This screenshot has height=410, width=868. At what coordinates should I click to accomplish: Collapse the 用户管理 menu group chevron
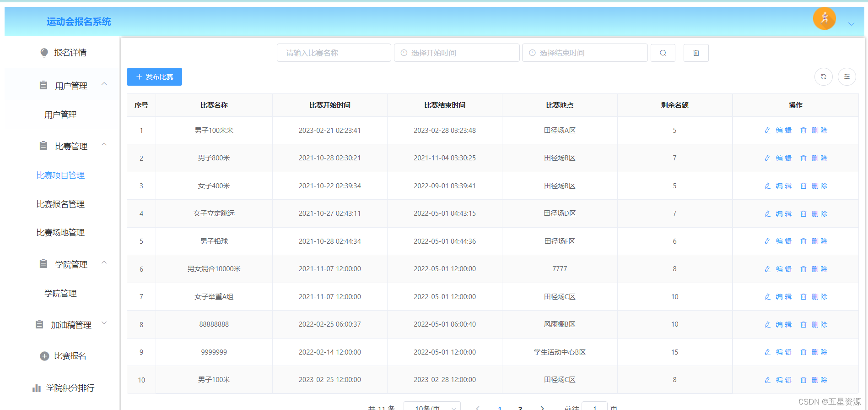click(x=104, y=84)
